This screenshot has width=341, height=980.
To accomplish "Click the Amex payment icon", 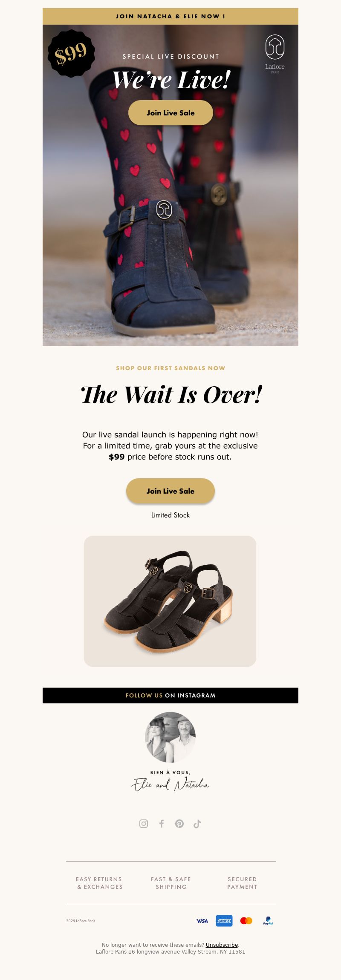I will [224, 921].
